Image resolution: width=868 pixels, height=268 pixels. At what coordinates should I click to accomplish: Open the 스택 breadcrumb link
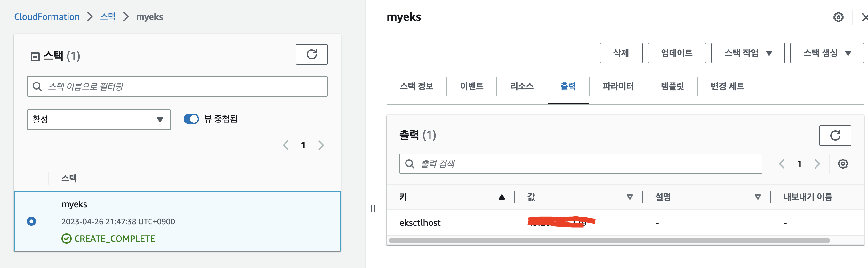(x=108, y=17)
